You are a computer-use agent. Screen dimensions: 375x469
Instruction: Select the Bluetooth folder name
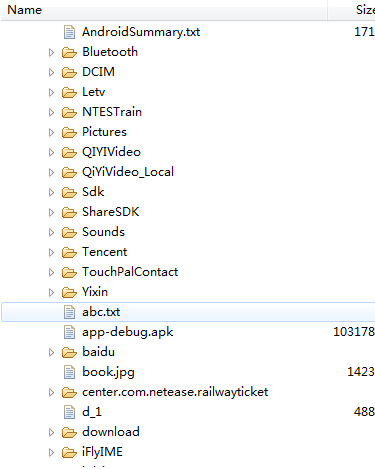110,52
